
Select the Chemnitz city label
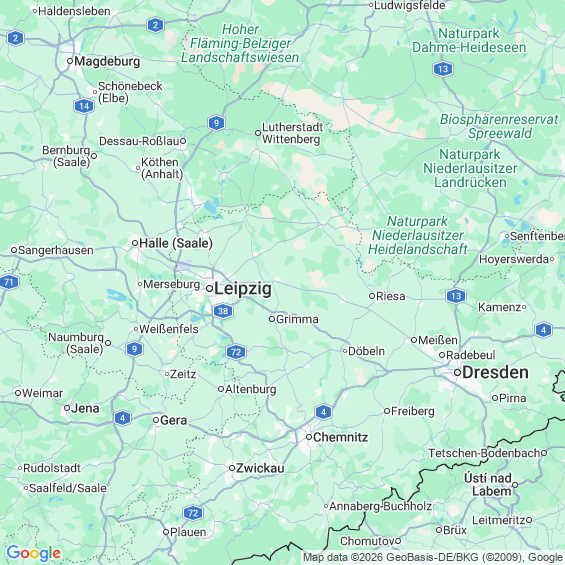click(340, 437)
